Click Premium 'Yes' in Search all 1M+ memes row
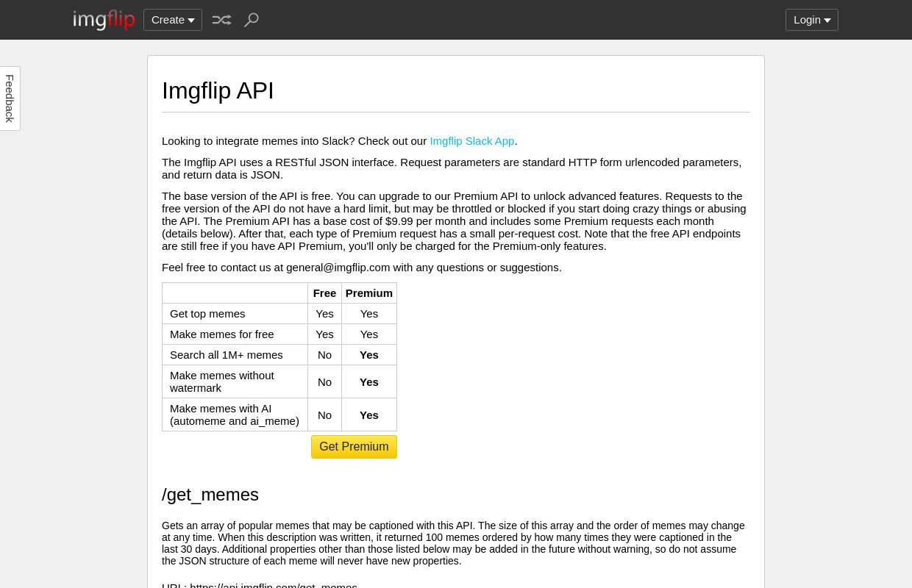 [x=369, y=355]
